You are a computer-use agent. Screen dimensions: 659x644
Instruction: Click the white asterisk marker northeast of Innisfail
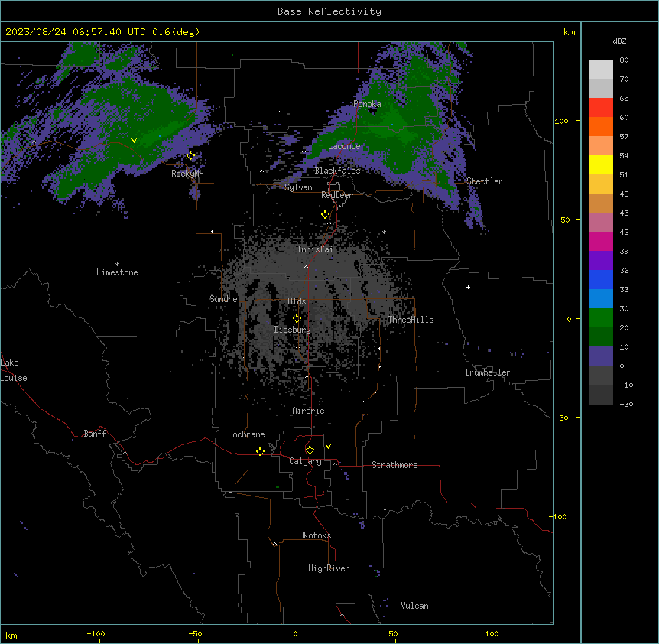point(384,232)
